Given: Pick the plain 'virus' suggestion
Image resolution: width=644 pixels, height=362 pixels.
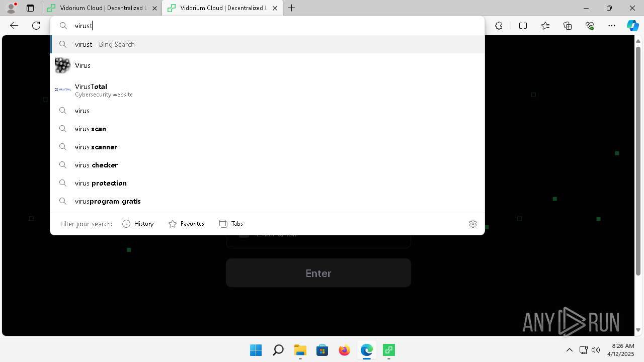Looking at the screenshot, I should click(x=267, y=111).
